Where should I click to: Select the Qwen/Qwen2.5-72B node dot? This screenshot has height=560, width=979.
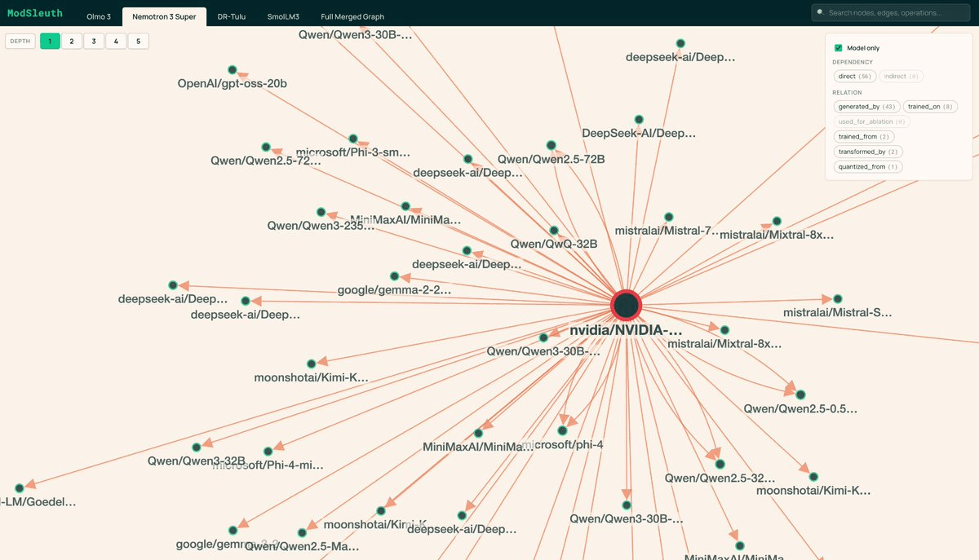552,145
